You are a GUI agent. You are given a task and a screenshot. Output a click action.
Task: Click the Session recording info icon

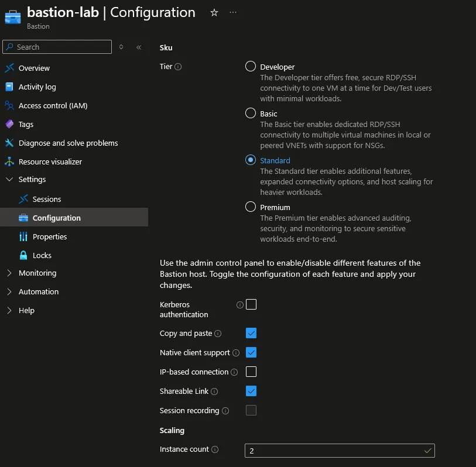coord(225,411)
